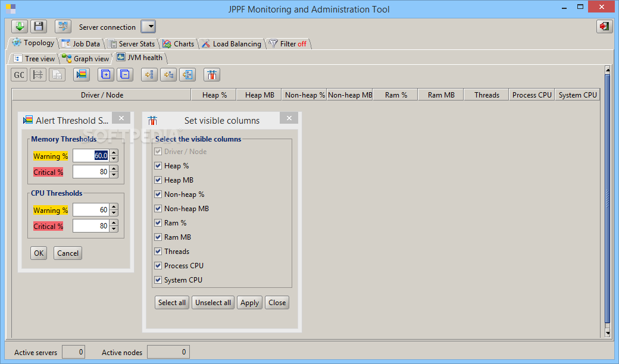
Task: Decrease the CPU Critical % spinner
Action: coord(114,229)
